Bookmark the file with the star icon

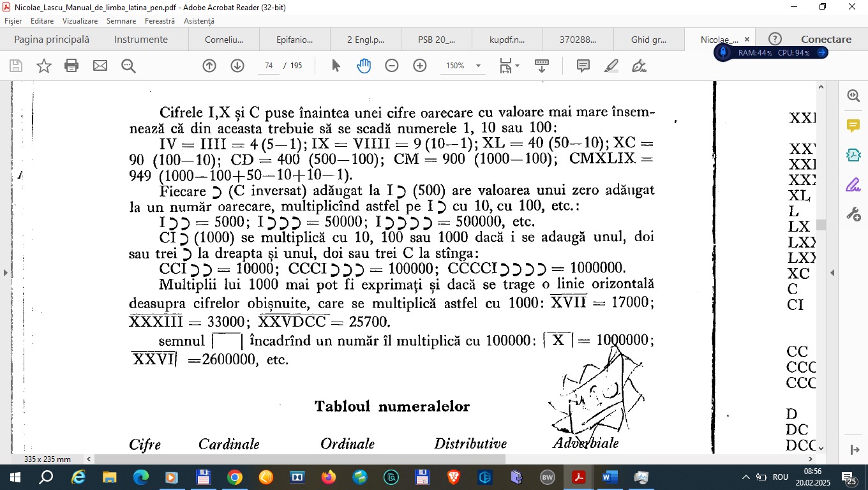44,66
